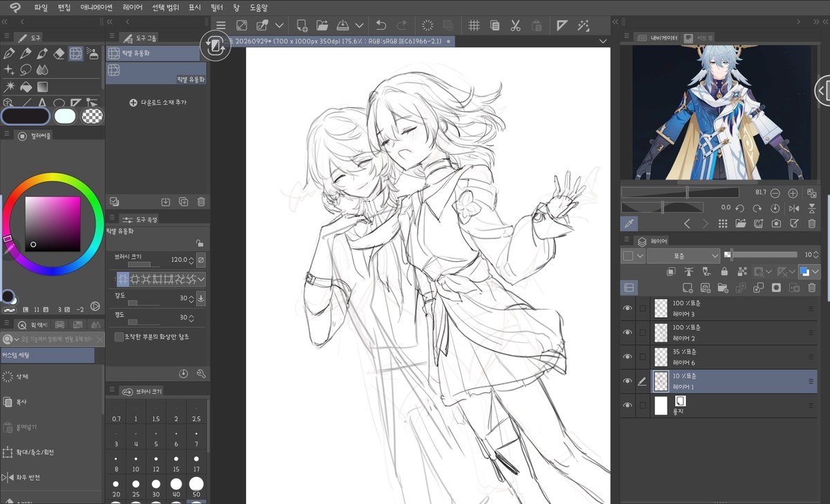Click the Cut scissors icon
830x504 pixels.
point(515,25)
